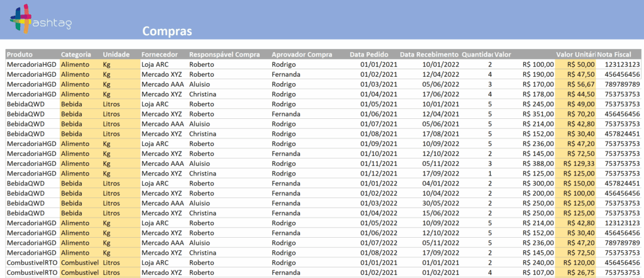Click the value cell R$ 190,00
Screen dimensions: 644x278
click(538, 74)
